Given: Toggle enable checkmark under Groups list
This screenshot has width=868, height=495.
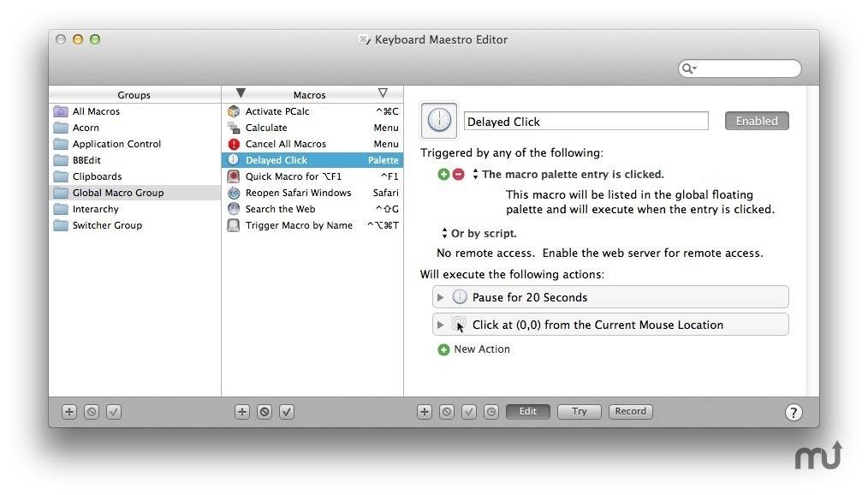Looking at the screenshot, I should (x=114, y=412).
